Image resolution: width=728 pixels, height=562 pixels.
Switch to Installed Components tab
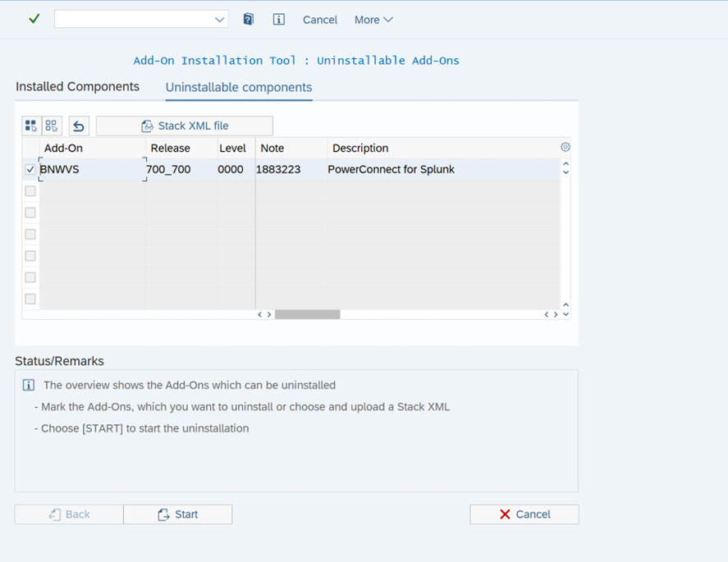pos(77,87)
